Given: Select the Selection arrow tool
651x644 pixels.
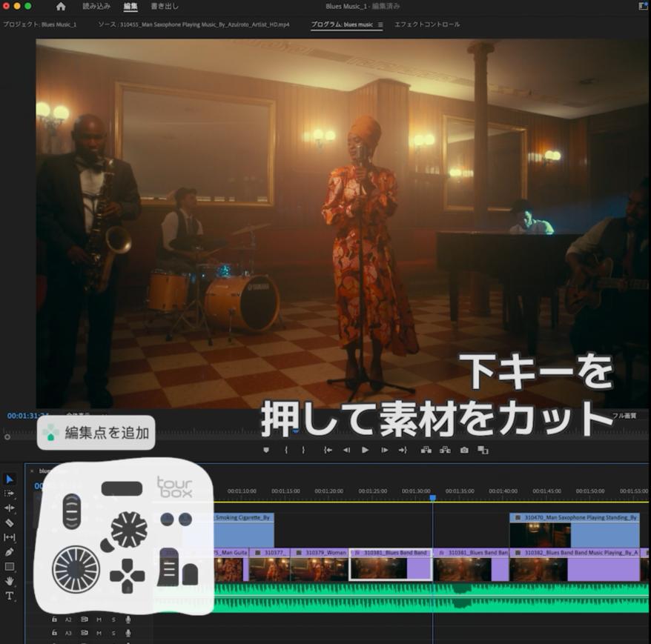Looking at the screenshot, I should 10,479.
